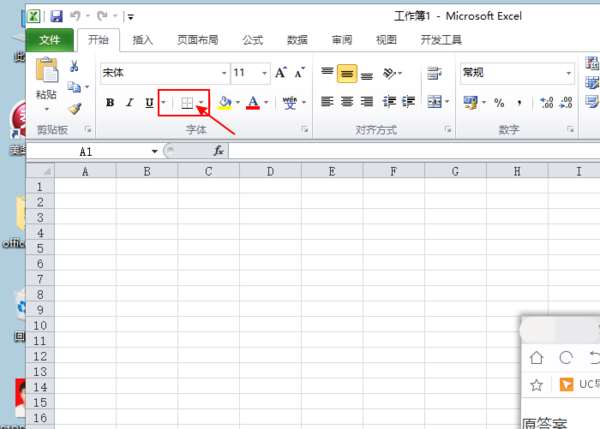Switch to the 数据 Data tab
Image resolution: width=600 pixels, height=429 pixels.
(297, 40)
